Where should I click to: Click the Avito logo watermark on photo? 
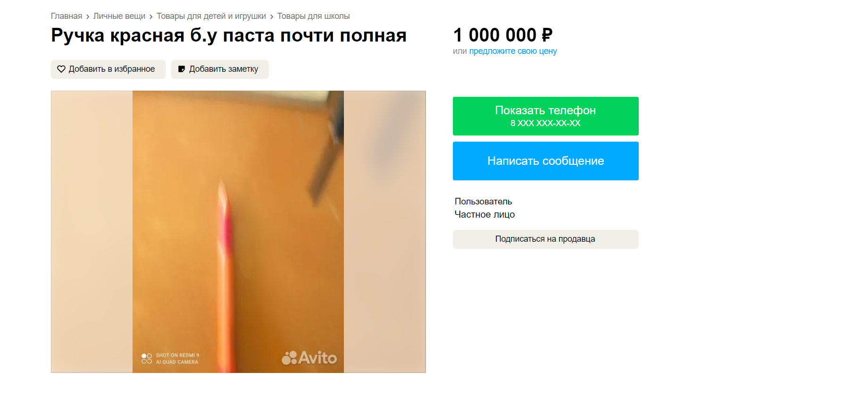coord(309,358)
